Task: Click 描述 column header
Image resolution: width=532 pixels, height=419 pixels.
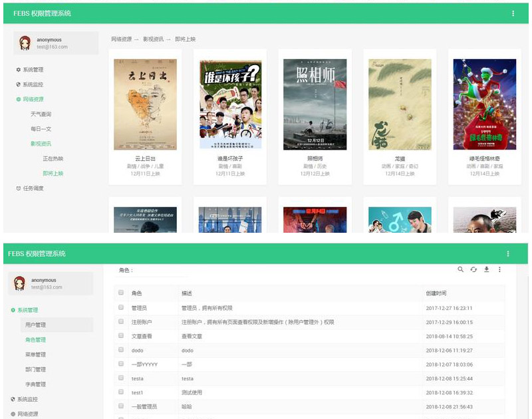Action: coord(187,293)
